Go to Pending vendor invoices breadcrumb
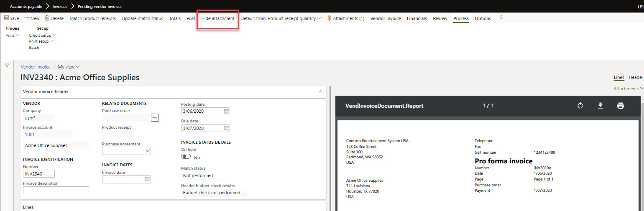The width and height of the screenshot is (644, 211). click(x=100, y=6)
